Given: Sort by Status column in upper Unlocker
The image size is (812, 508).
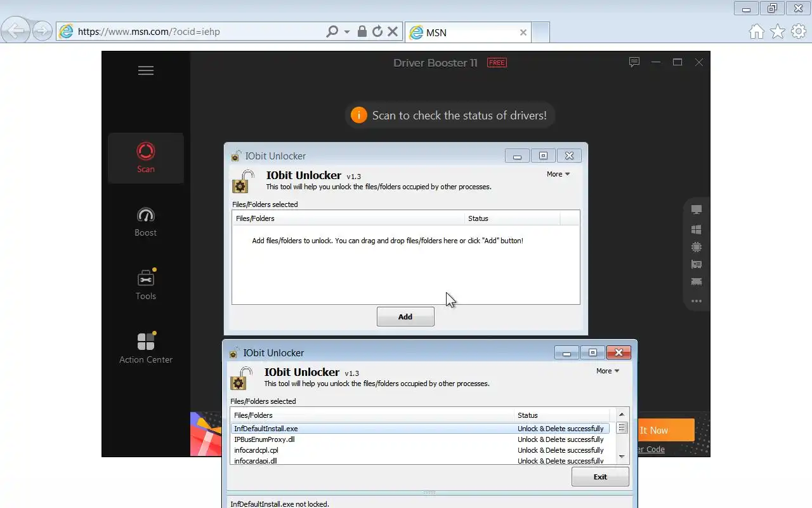Looking at the screenshot, I should pos(513,218).
